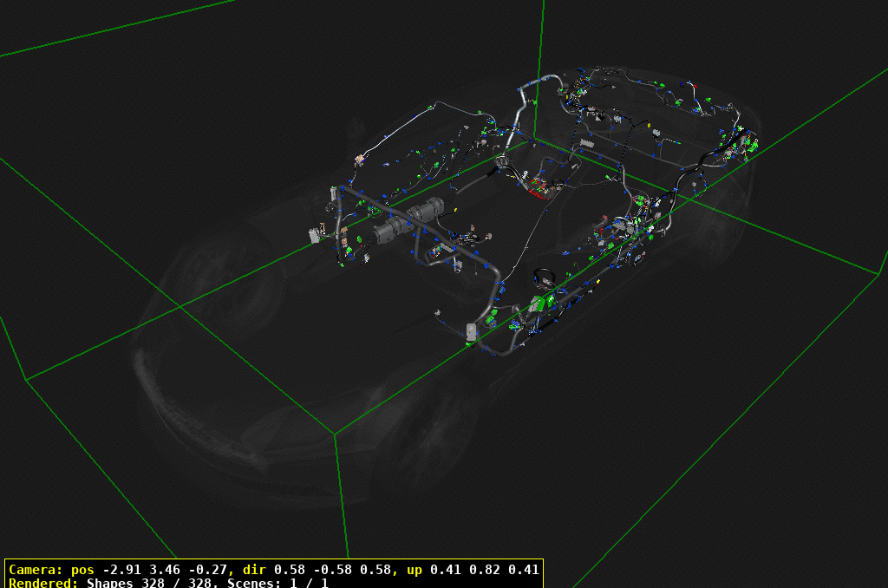Screen dimensions: 888x588
Task: Click the beige connector on upper-left wire
Action: [x=359, y=158]
